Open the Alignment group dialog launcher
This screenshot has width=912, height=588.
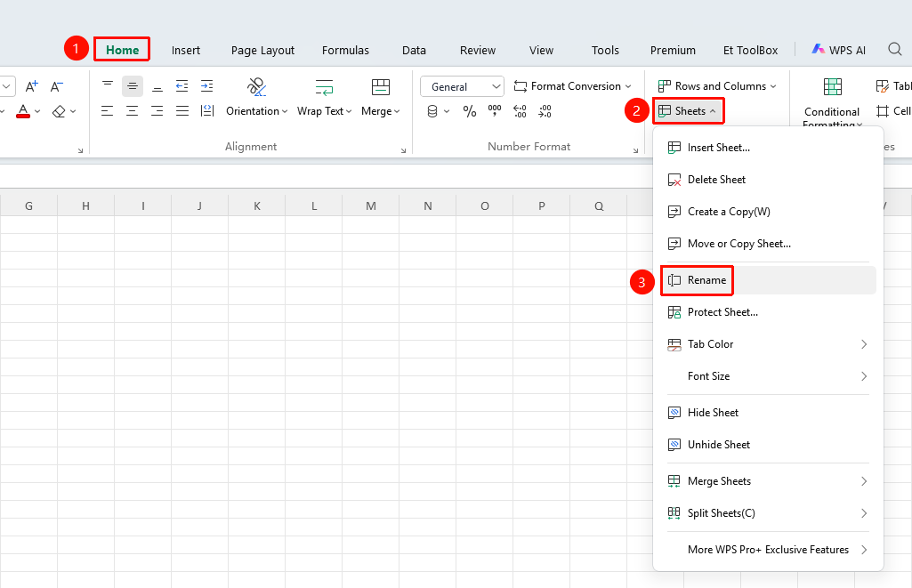[x=403, y=150]
